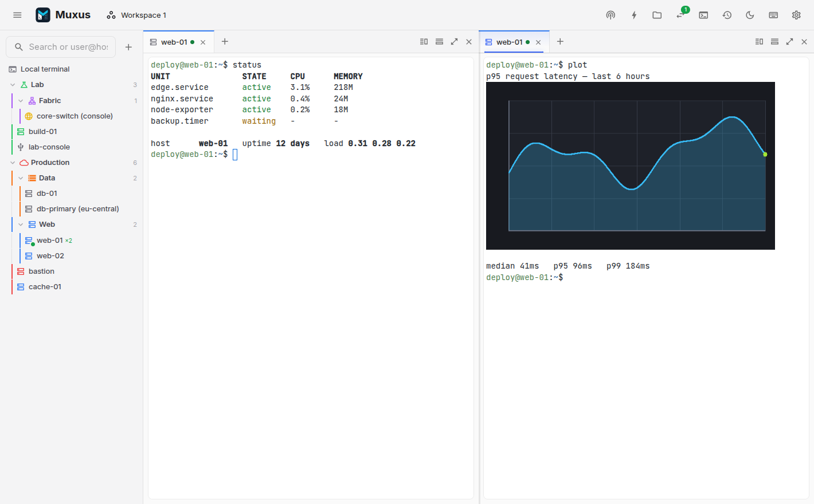Click left terminal prompt cursor
Screen dimensions: 814x504
(235, 155)
